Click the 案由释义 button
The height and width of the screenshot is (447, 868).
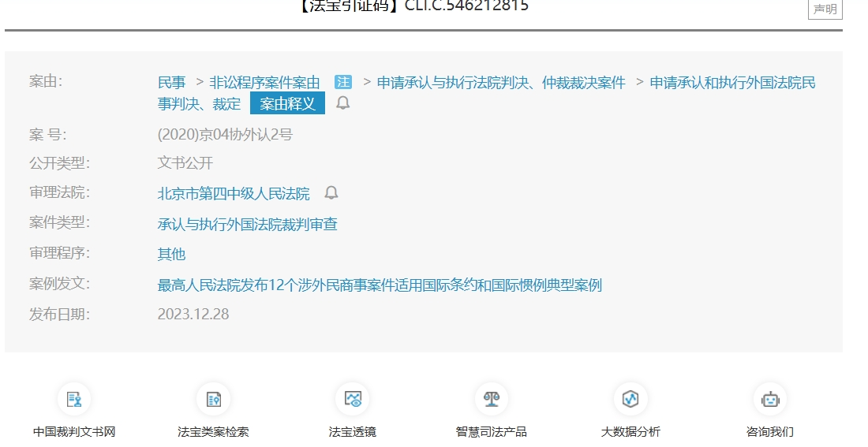(x=287, y=103)
